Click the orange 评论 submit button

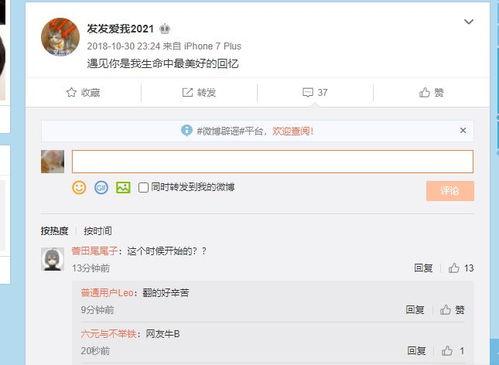[450, 191]
